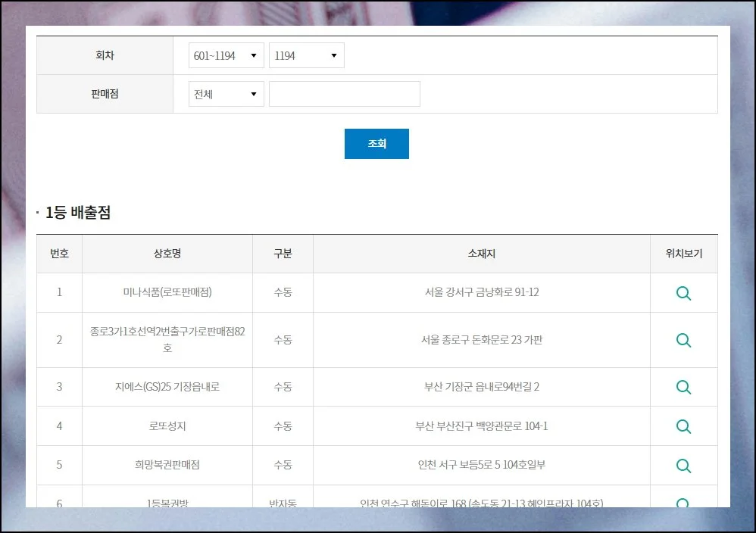Click the 번호 column header

tap(59, 254)
